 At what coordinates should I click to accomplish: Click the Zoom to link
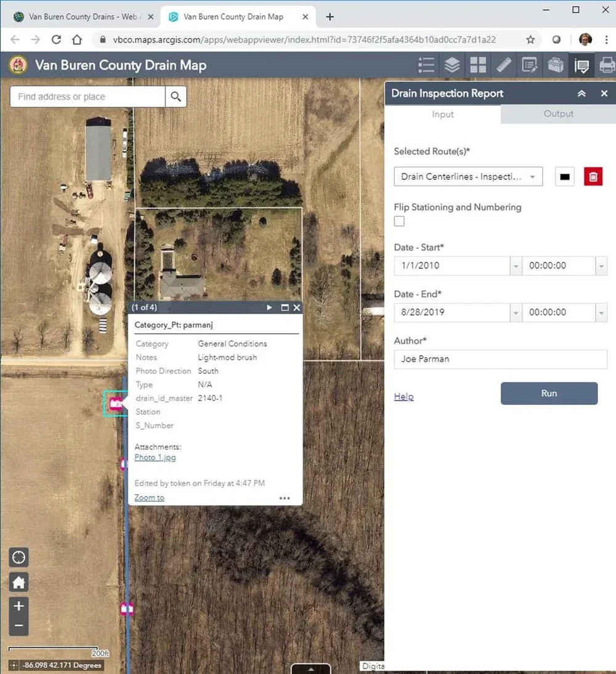click(149, 497)
